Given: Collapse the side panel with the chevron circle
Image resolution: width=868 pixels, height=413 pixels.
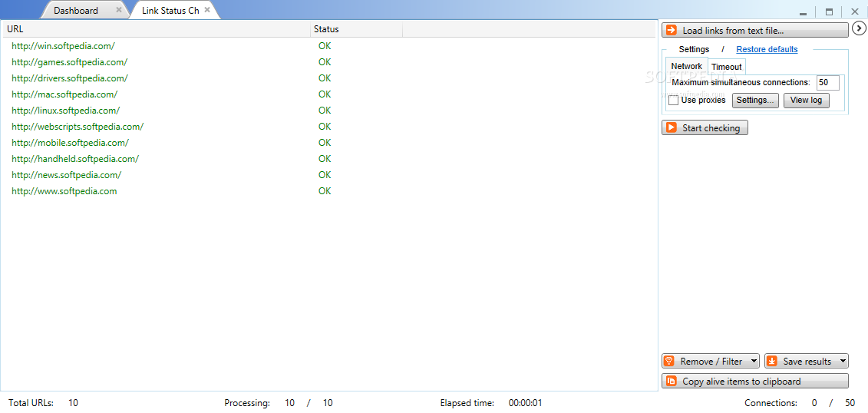Looking at the screenshot, I should (x=859, y=28).
